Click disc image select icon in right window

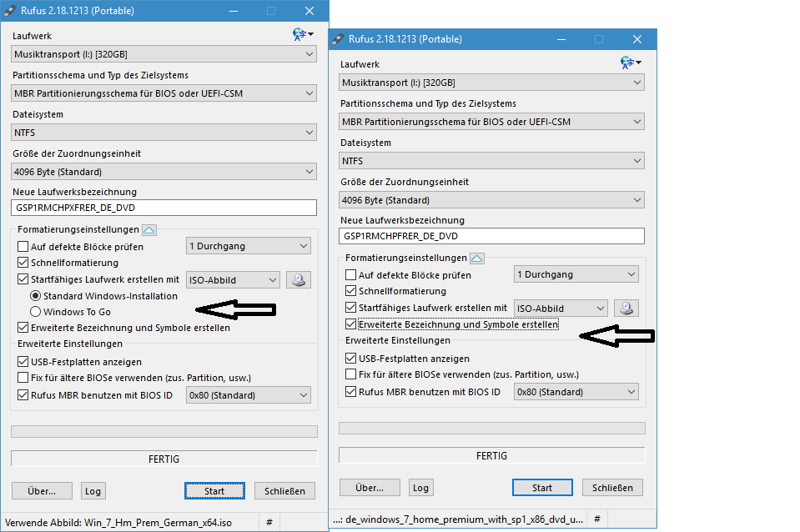[x=626, y=308]
